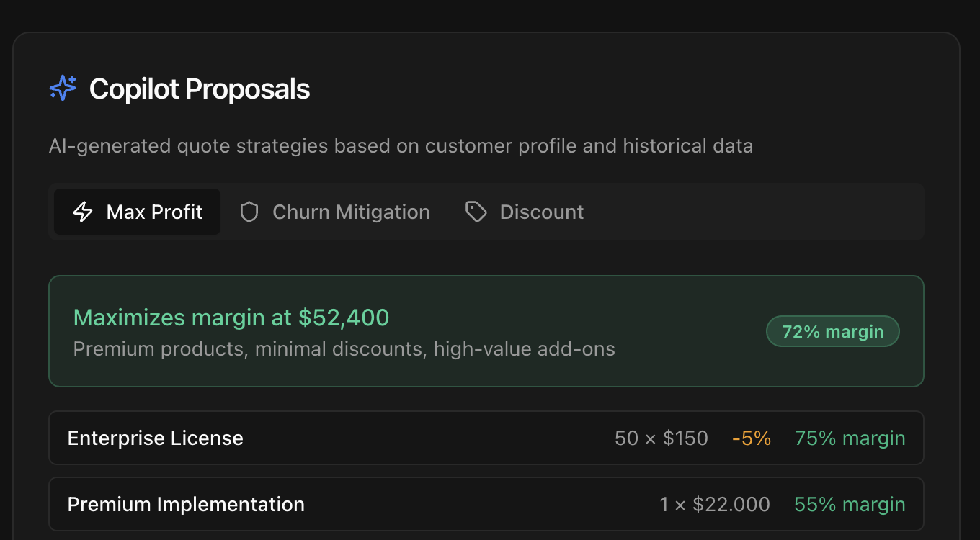The height and width of the screenshot is (540, 980).
Task: Select the Max Profit tab
Action: click(x=137, y=212)
